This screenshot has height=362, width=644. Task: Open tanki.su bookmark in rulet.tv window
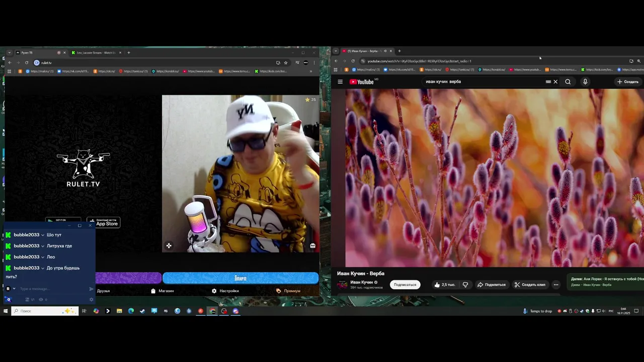(133, 71)
